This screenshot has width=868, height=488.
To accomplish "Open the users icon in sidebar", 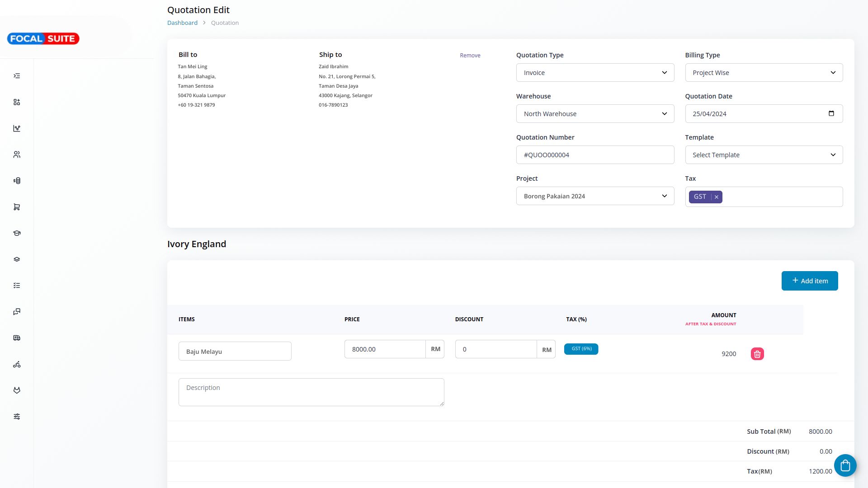I will point(17,155).
